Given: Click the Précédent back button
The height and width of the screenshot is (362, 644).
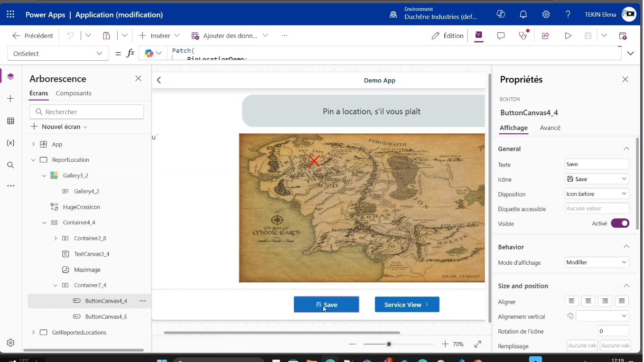Looking at the screenshot, I should click(x=33, y=36).
